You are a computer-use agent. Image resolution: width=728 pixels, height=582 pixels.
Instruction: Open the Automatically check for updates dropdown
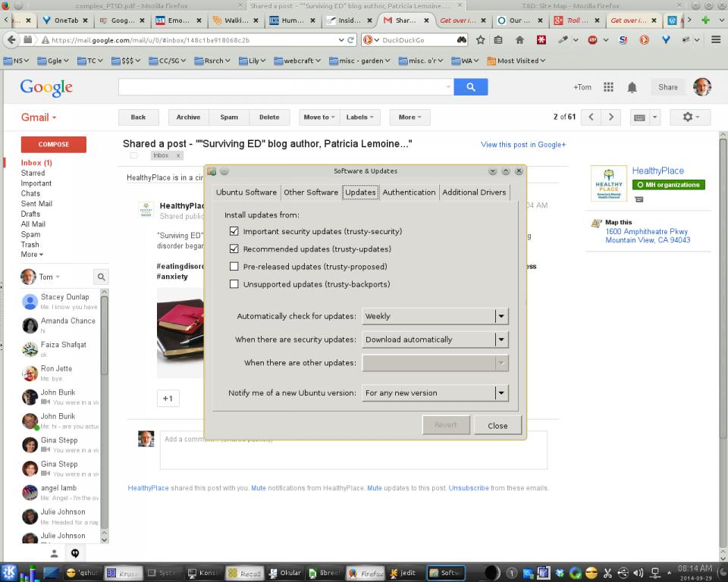[435, 316]
